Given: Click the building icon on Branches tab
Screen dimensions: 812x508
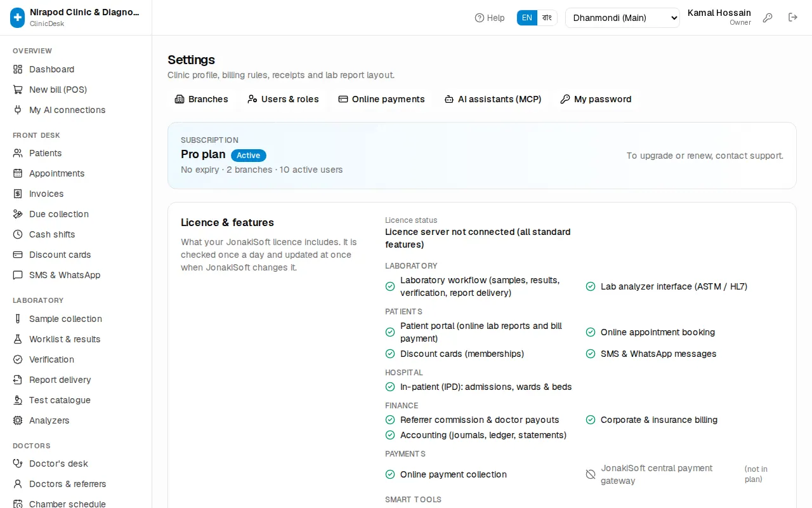Looking at the screenshot, I should pos(180,99).
